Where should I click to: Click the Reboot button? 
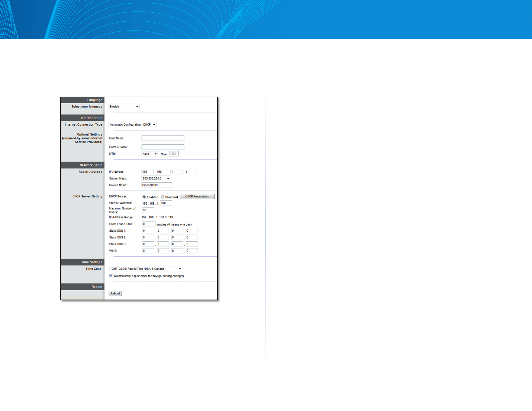(115, 294)
